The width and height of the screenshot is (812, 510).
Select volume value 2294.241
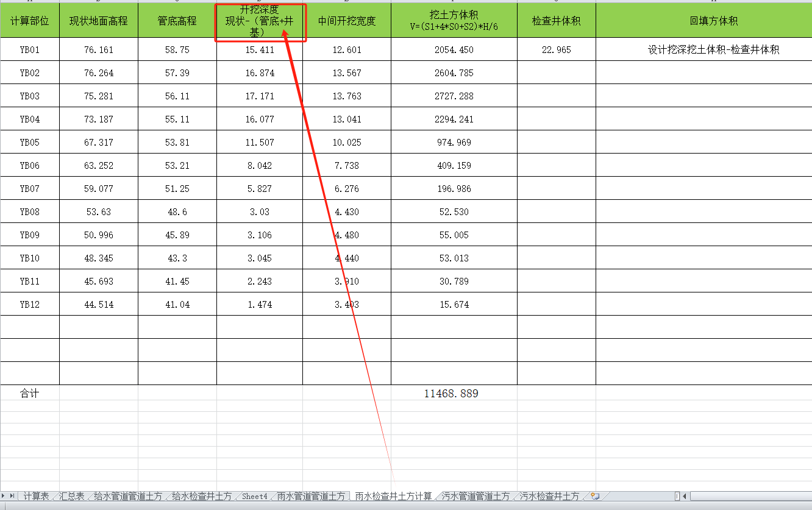[454, 119]
